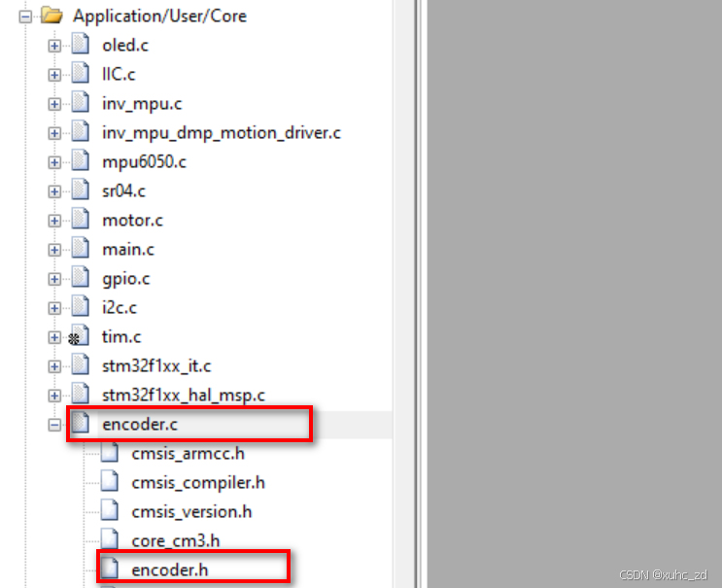Click the main.c file icon

(x=81, y=248)
